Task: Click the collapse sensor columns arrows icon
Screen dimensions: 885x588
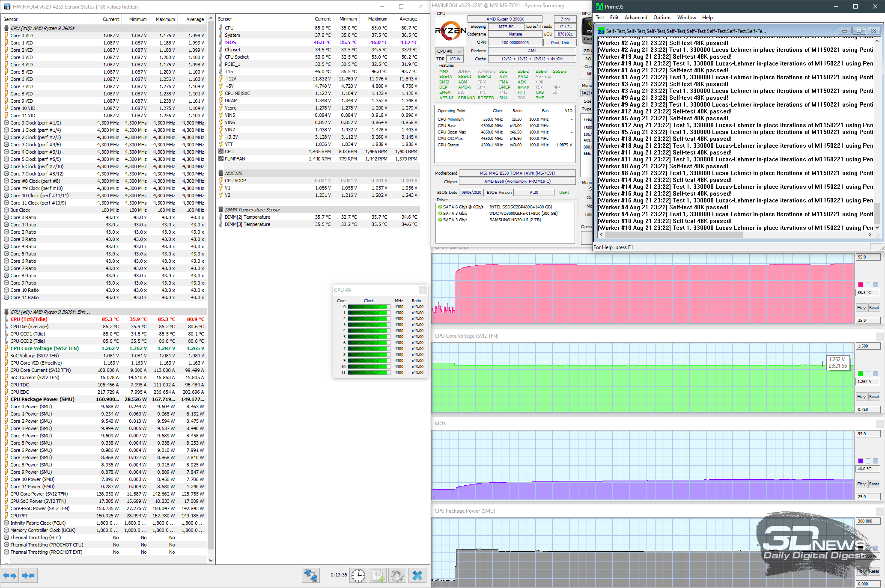Action: (29, 576)
